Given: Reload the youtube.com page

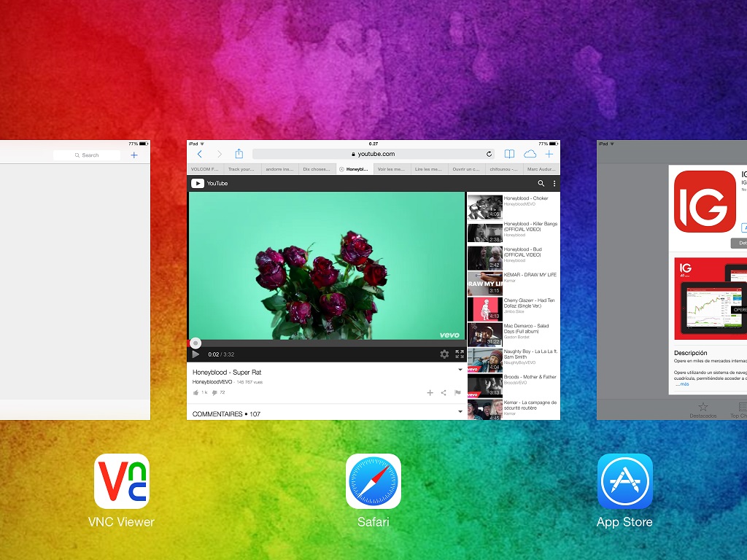Looking at the screenshot, I should tap(489, 154).
